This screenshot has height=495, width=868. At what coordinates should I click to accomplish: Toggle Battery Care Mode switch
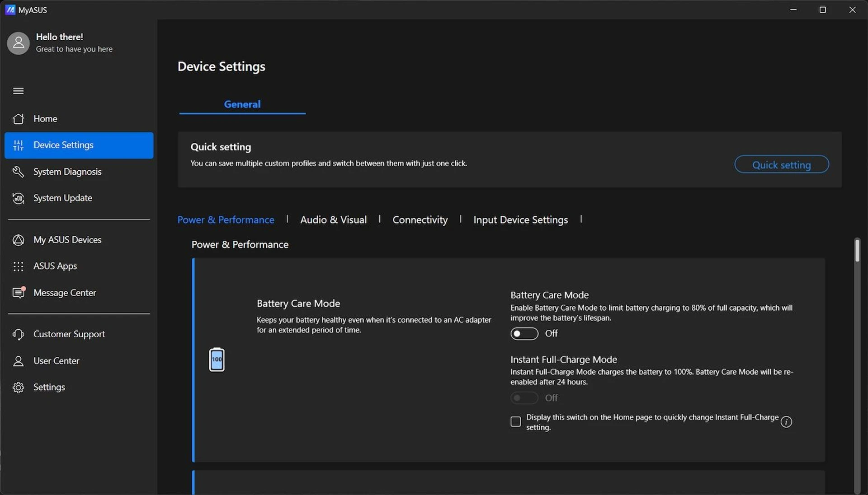coord(524,334)
